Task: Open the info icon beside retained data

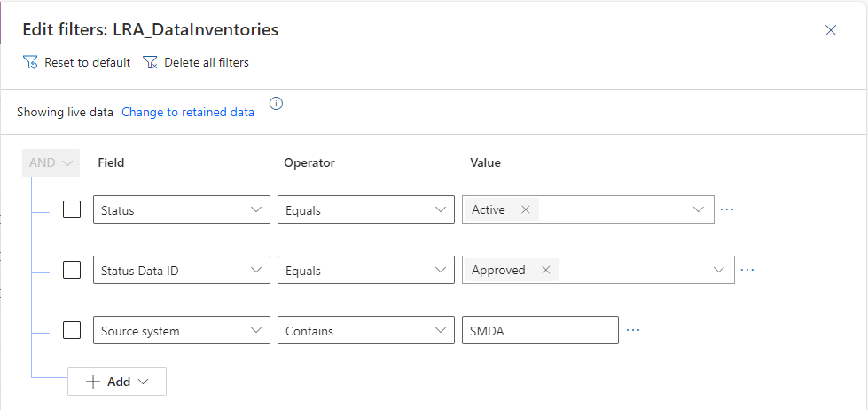Action: [276, 104]
